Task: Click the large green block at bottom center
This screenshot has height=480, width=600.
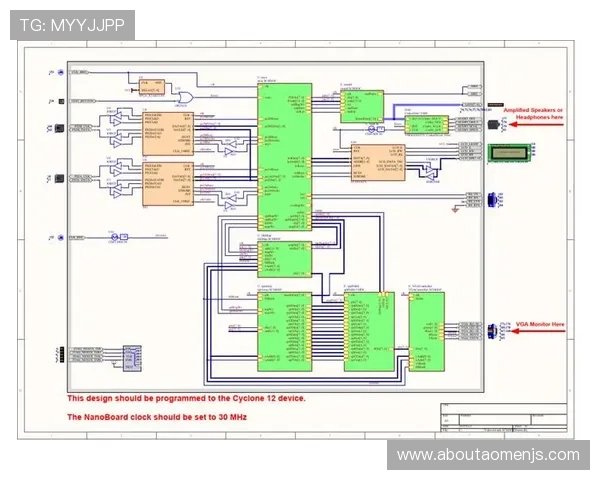Action: pyautogui.click(x=284, y=331)
